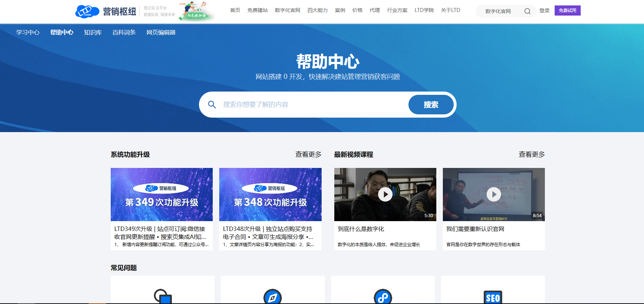Click the 网站搭建 0 开发 banner subtitle
644x304 pixels.
(x=328, y=77)
